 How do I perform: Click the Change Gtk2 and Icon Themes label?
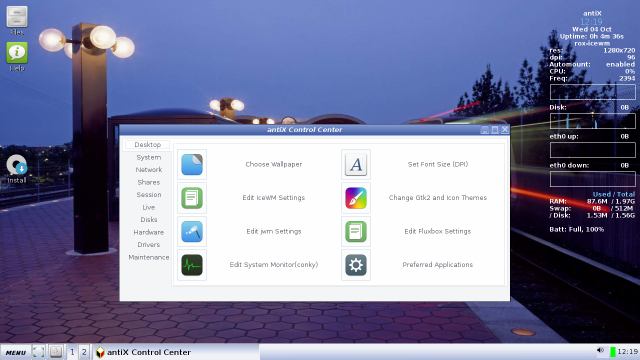[x=438, y=198]
